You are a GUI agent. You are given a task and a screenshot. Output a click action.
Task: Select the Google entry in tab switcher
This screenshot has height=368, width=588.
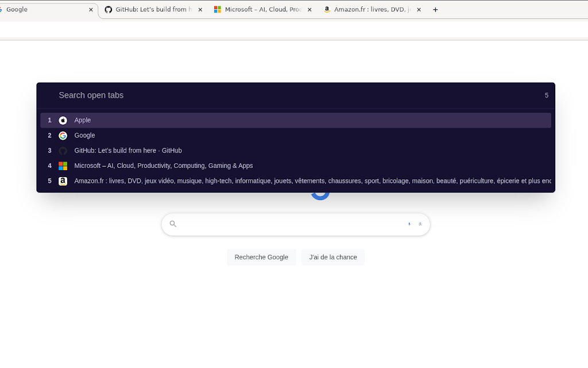(296, 136)
